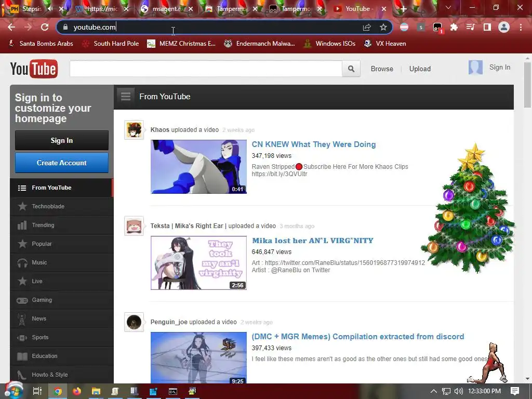Open the VX Heaven bookmark
The height and width of the screenshot is (399, 532).
(x=385, y=44)
